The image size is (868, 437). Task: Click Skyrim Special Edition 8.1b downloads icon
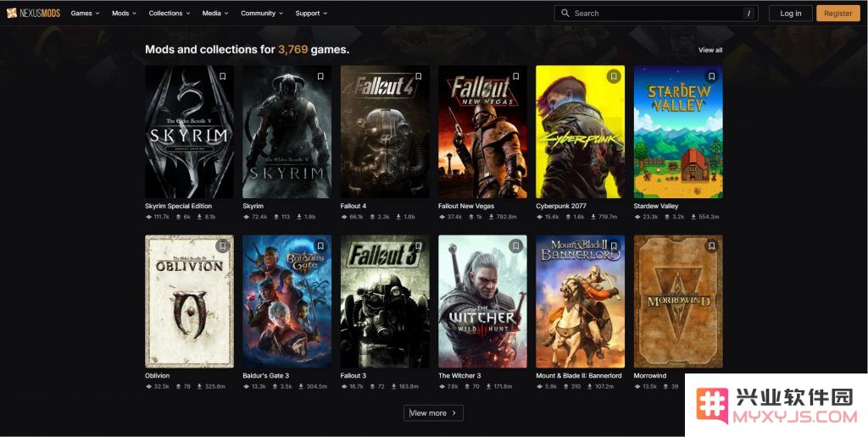tap(200, 217)
